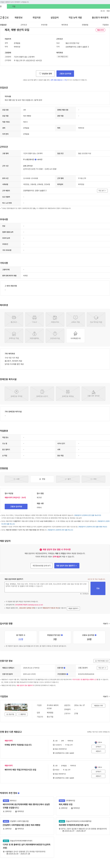Open the 채용정보 menu
The image size is (110, 868).
click(18, 18)
